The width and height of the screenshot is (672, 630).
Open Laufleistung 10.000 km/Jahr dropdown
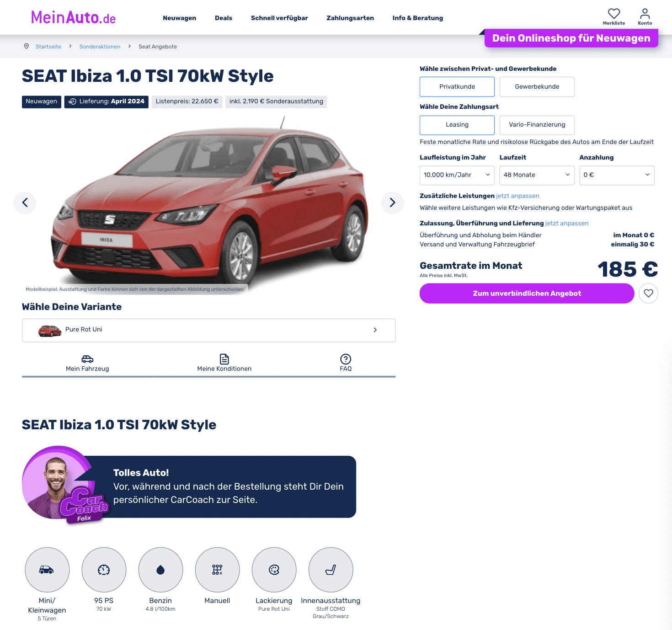(x=457, y=175)
